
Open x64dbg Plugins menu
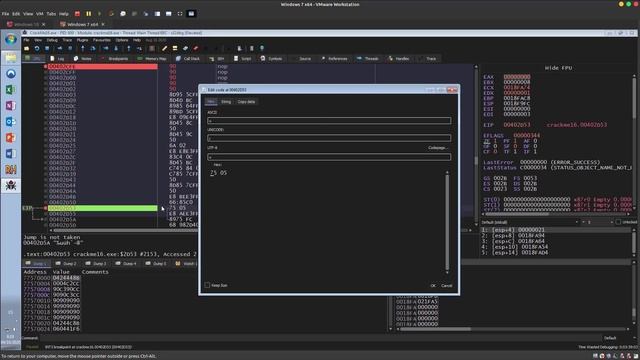coord(82,40)
